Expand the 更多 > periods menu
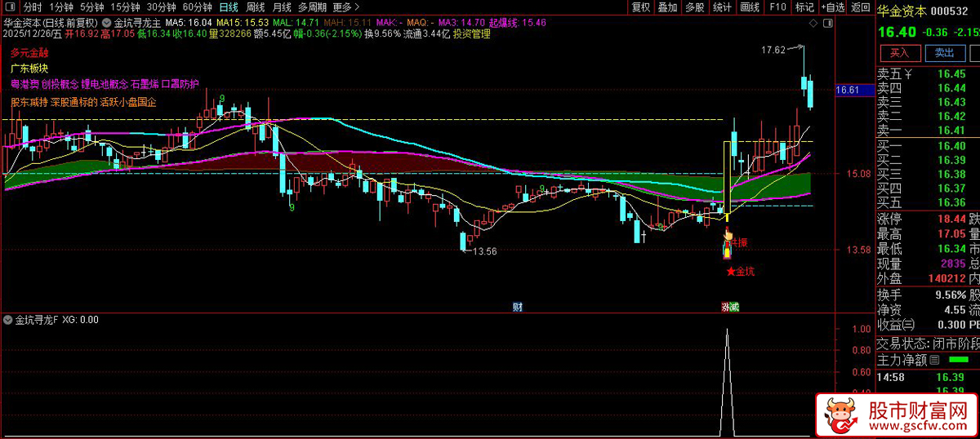 346,7
